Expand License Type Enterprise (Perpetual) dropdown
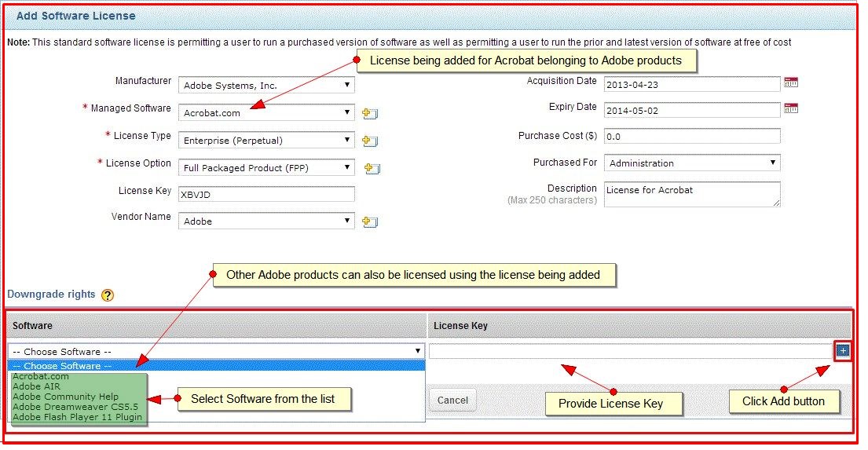The height and width of the screenshot is (450, 868). coord(266,141)
